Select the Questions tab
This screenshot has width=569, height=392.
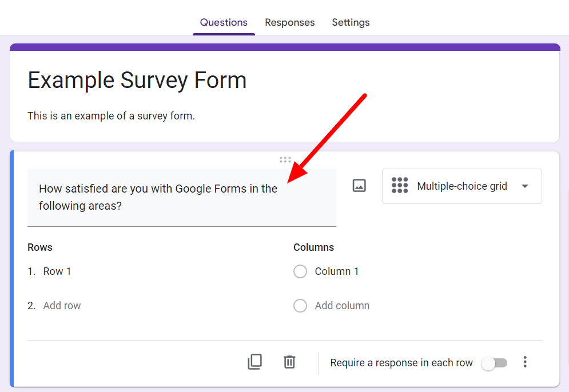[x=224, y=22]
